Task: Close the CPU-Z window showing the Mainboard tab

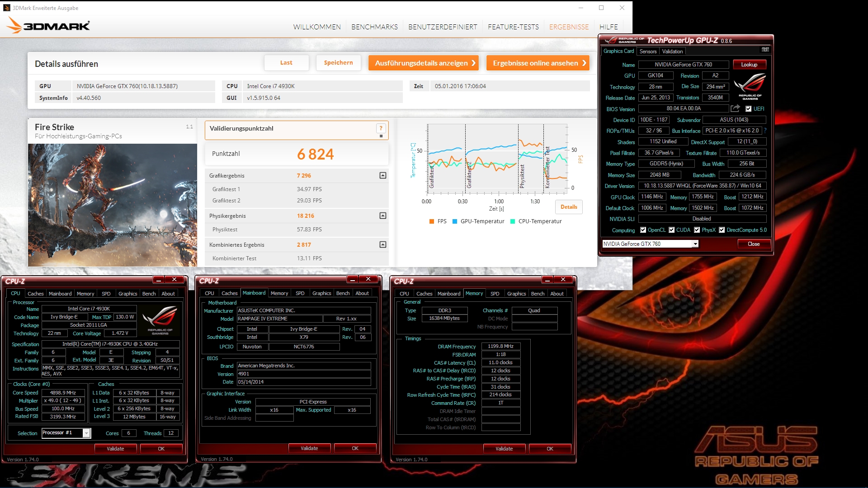Action: tap(368, 279)
